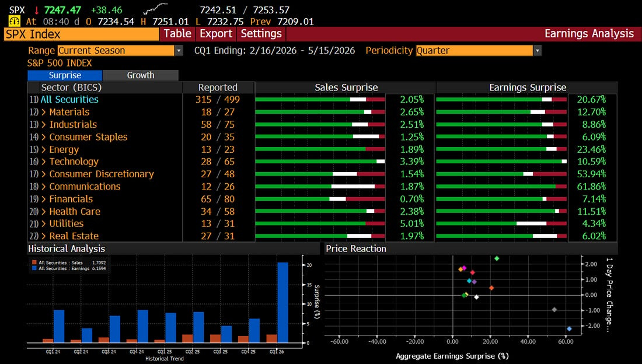Select the Surprise view toggle
The width and height of the screenshot is (642, 364).
point(65,75)
